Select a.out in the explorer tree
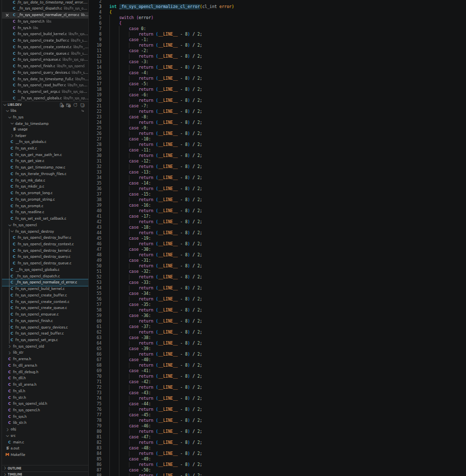466x476 pixels. click(45, 448)
